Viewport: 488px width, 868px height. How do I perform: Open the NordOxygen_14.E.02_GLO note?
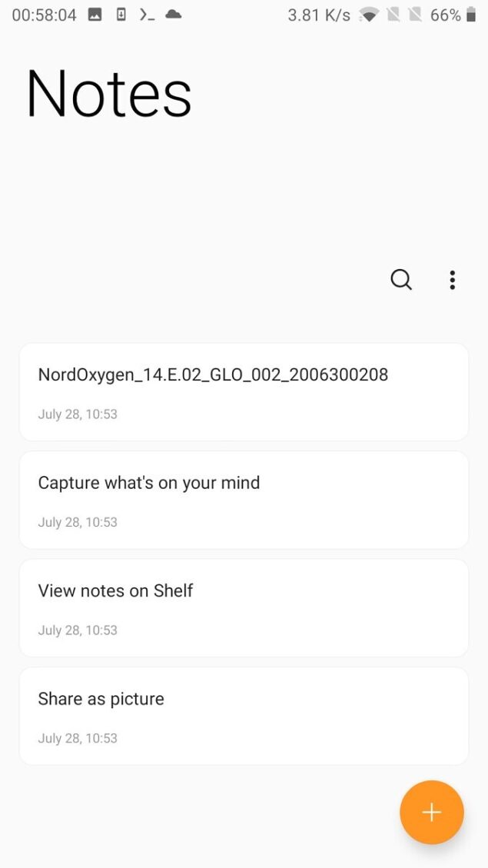click(213, 374)
